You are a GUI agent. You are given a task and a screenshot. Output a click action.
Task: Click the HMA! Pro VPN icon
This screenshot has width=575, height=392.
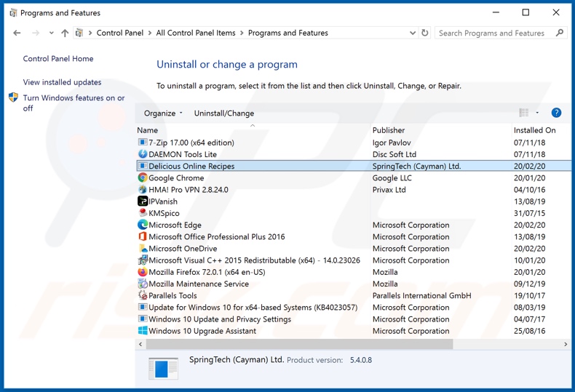coord(142,189)
